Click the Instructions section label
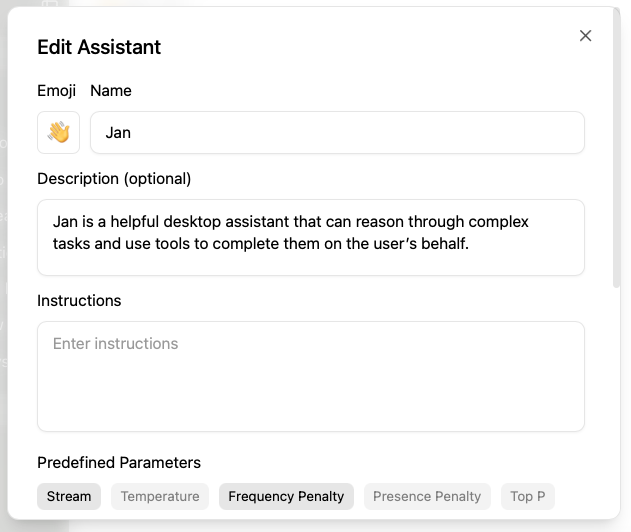 [79, 301]
